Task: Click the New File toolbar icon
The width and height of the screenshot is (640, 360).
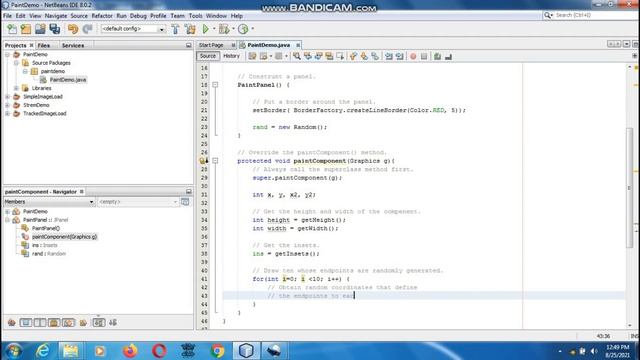Action: point(12,29)
